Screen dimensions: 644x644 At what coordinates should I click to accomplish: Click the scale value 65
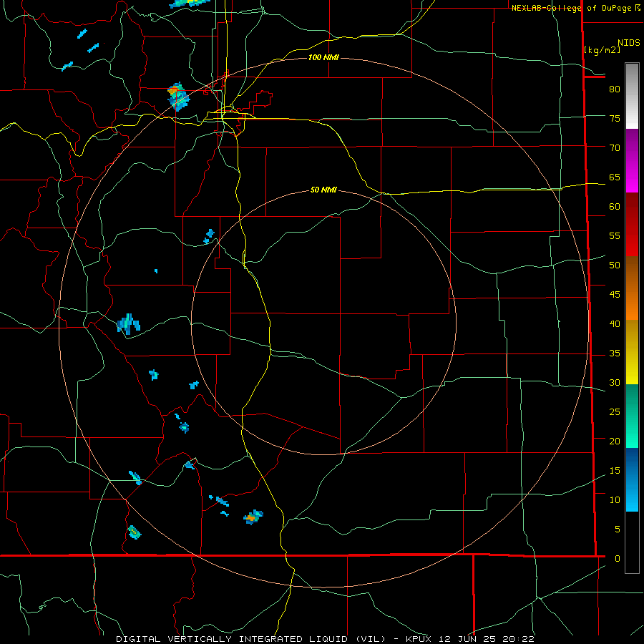[615, 177]
